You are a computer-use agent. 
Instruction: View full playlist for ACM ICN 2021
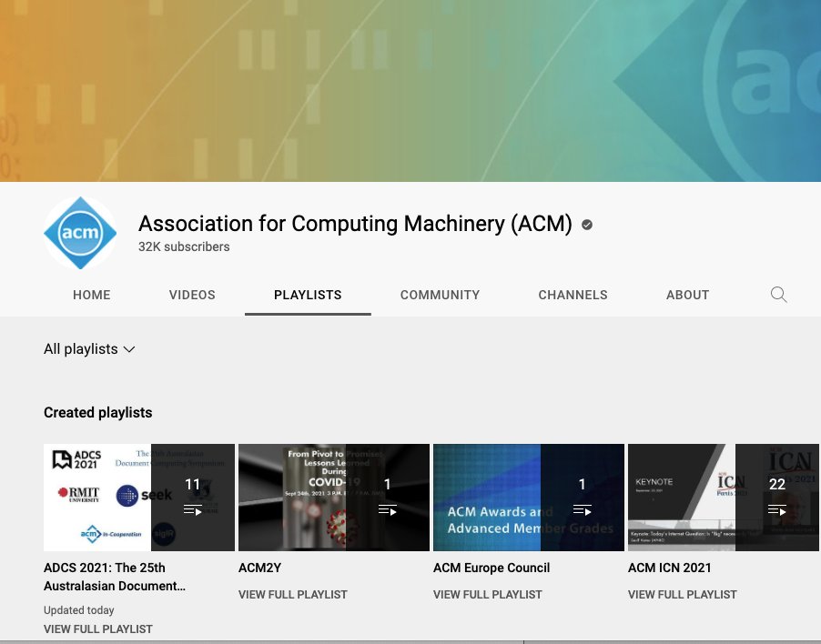[x=683, y=594]
